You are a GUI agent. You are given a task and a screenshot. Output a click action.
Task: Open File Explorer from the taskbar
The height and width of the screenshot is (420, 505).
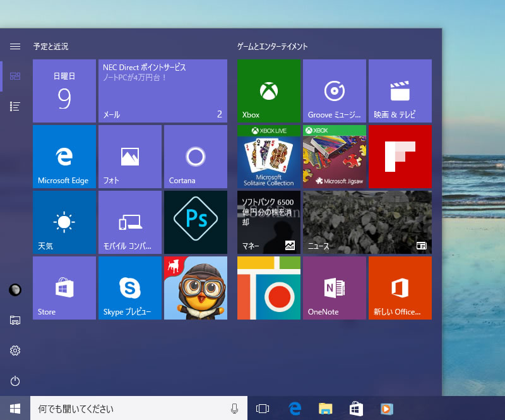click(x=325, y=409)
